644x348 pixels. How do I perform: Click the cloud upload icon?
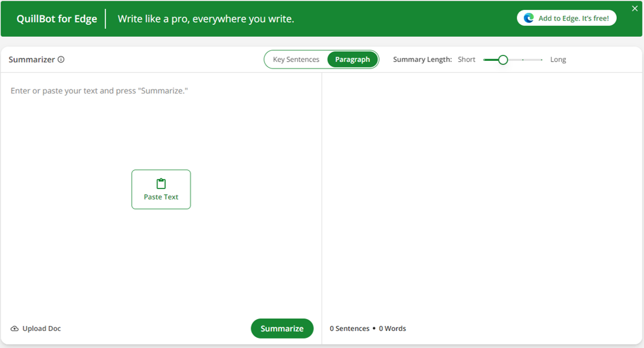pos(14,329)
